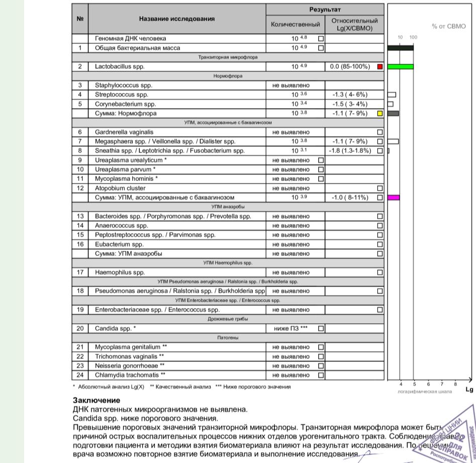476x463 pixels.
Task: Click the red indicator square in Lactobacillus row
Action: [x=380, y=66]
